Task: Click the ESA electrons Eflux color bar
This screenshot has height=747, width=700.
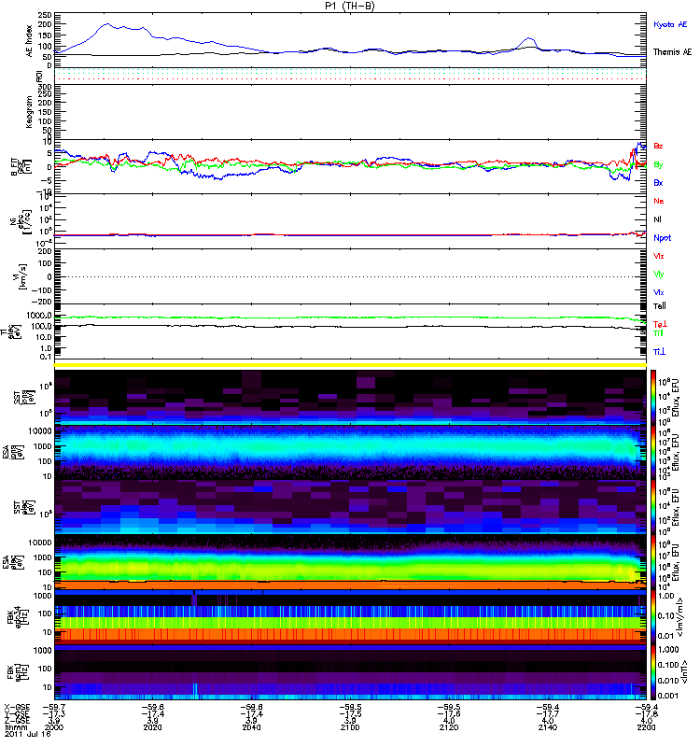Action: (653, 562)
